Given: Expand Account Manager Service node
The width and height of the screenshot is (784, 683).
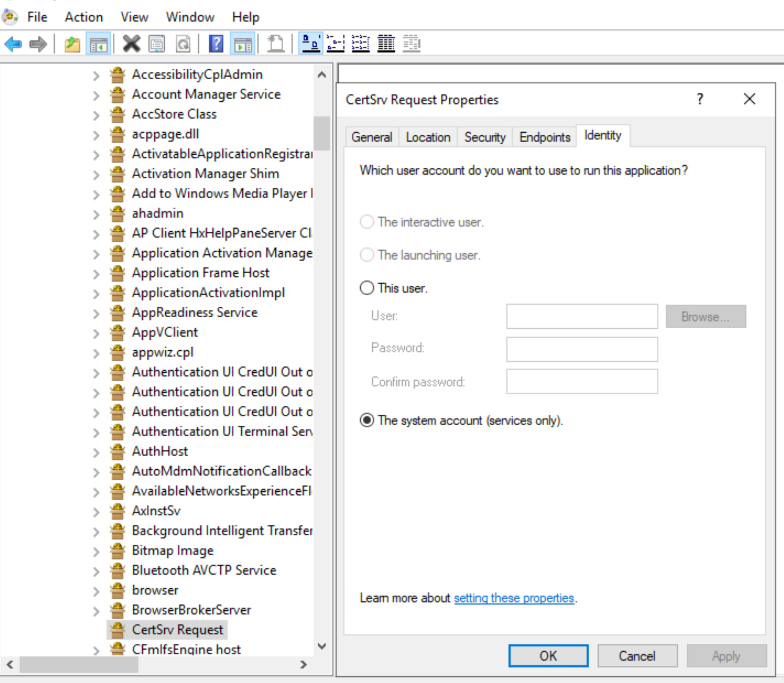Looking at the screenshot, I should [96, 96].
